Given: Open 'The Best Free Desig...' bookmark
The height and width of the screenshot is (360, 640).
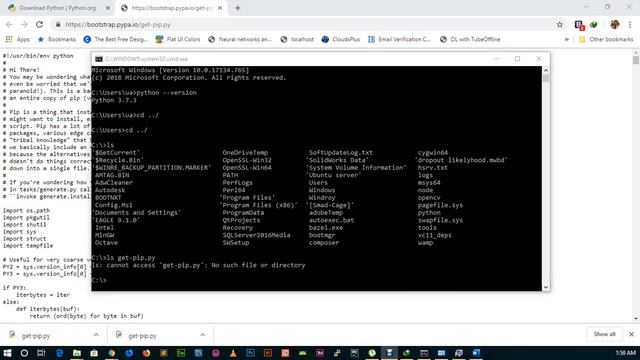Looking at the screenshot, I should click(116, 39).
